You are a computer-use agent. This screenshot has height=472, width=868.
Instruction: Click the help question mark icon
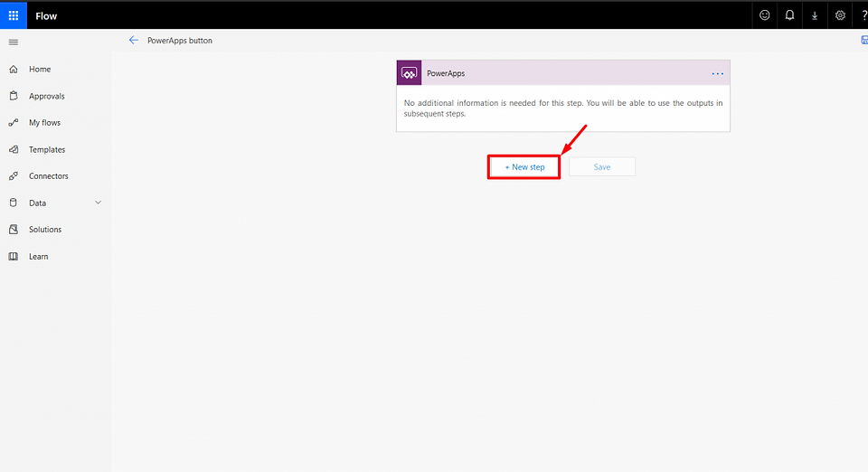click(x=863, y=15)
